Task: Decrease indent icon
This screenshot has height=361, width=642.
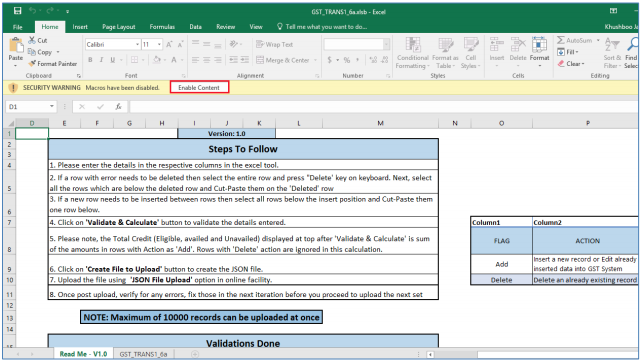Action: (233, 60)
